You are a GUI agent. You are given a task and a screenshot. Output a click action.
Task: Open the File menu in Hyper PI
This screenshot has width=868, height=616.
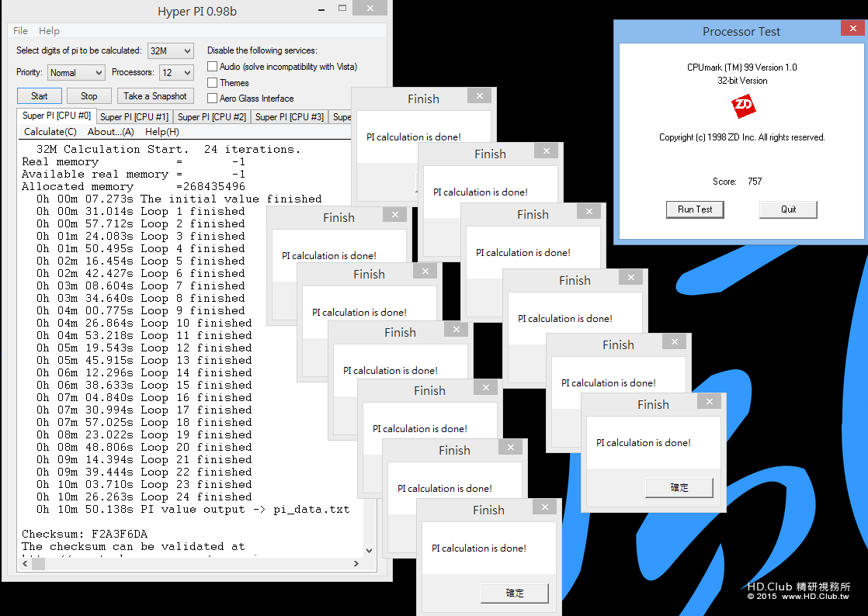[20, 31]
